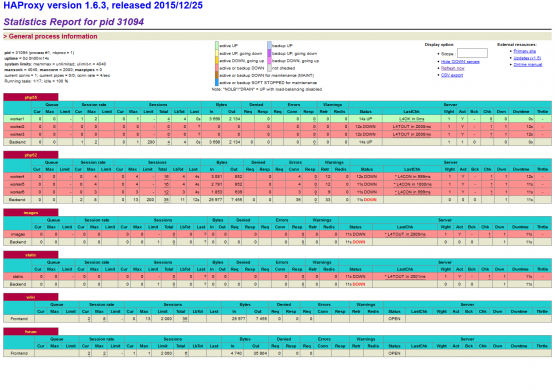Click the 'active UP' green legend swatch
Image resolution: width=555 pixels, height=390 pixels.
(217, 46)
